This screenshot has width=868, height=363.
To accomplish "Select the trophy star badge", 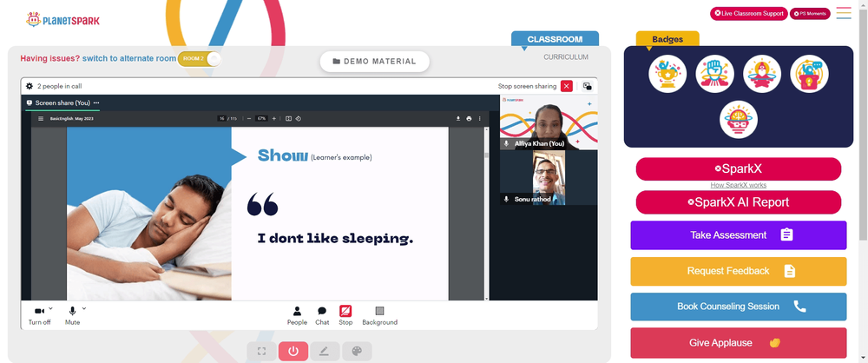I will pyautogui.click(x=667, y=74).
